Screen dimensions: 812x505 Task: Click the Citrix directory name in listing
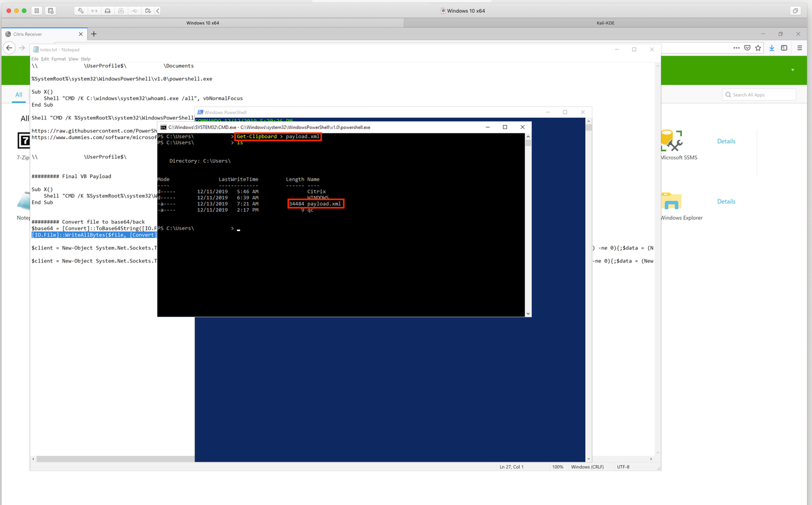click(x=316, y=191)
